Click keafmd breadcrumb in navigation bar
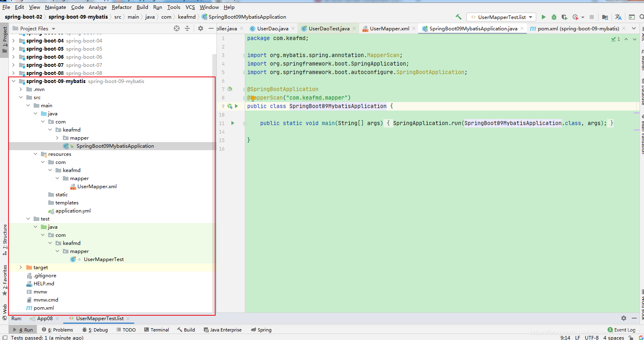 pyautogui.click(x=186, y=17)
